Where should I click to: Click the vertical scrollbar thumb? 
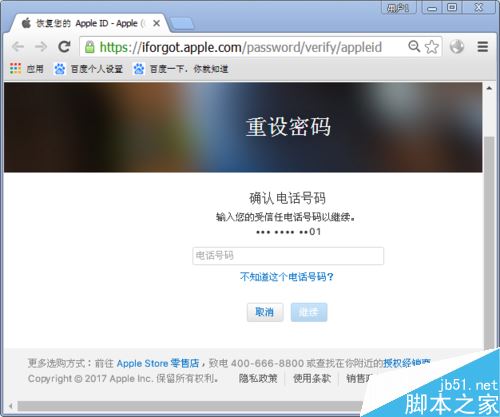click(489, 243)
